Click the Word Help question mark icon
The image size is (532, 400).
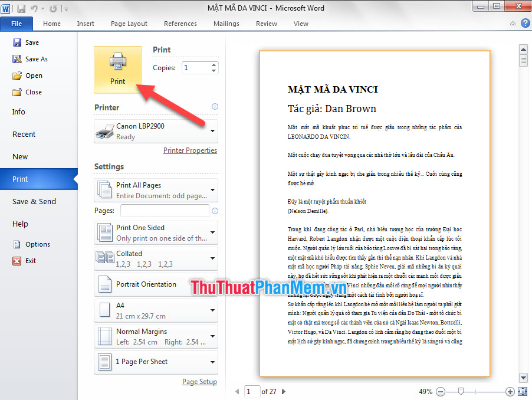pyautogui.click(x=525, y=23)
